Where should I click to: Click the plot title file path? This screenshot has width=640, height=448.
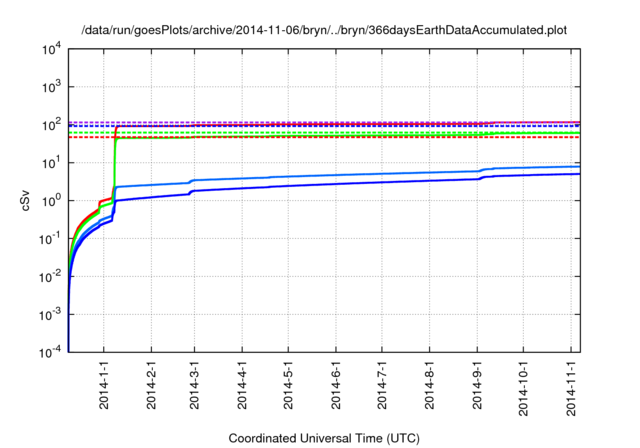click(324, 30)
